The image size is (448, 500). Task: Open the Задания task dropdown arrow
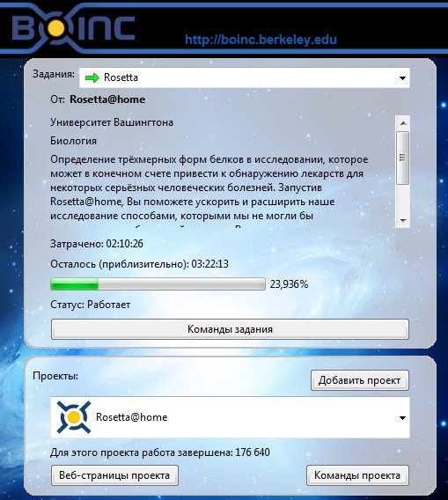click(x=402, y=77)
